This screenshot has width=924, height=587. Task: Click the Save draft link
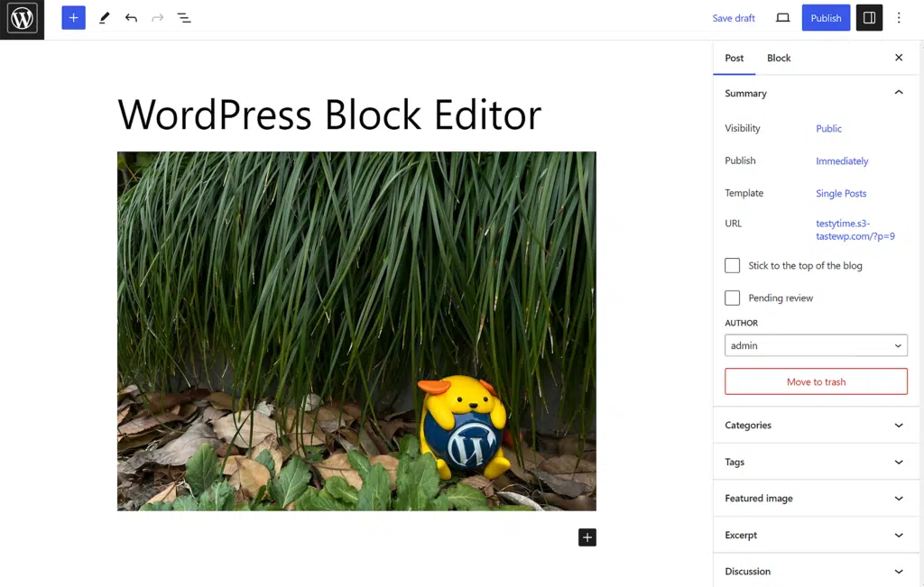point(734,18)
